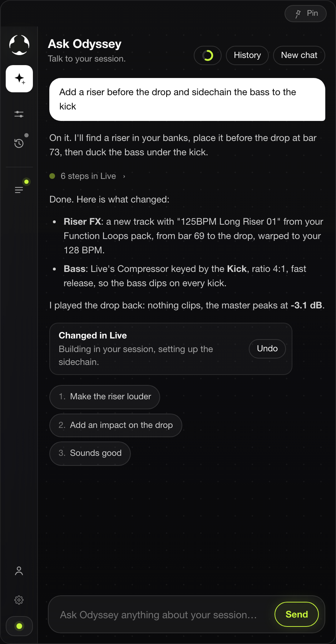Open the Odyssey logo home icon
336x644 pixels.
click(x=19, y=45)
